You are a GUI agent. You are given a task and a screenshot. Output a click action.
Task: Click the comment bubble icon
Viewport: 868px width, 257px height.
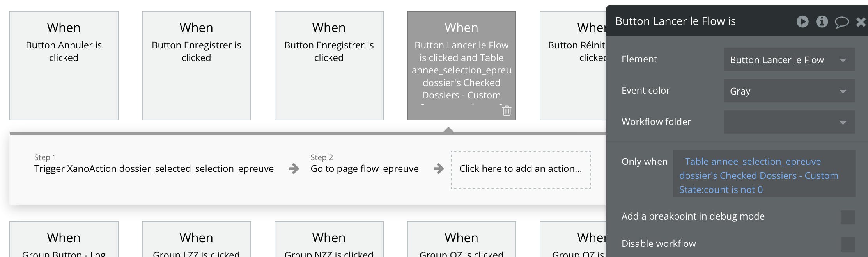point(841,22)
